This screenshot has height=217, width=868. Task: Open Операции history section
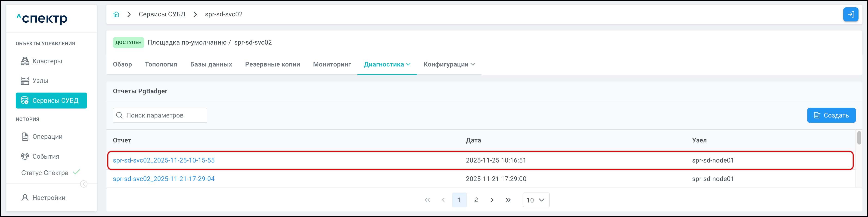coord(47,137)
